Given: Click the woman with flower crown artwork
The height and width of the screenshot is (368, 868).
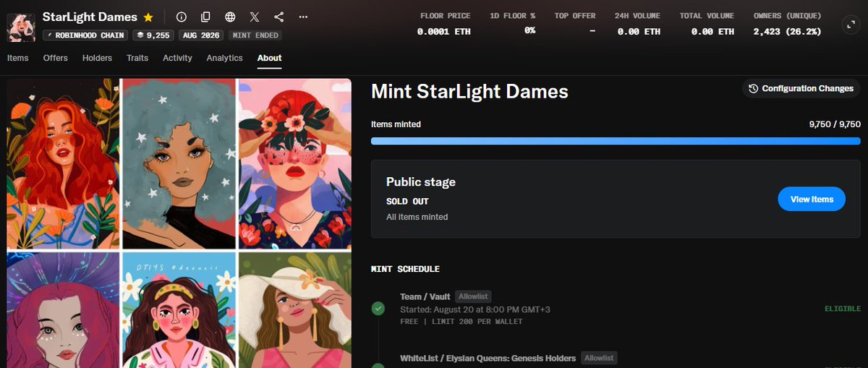Looking at the screenshot, I should [x=294, y=164].
